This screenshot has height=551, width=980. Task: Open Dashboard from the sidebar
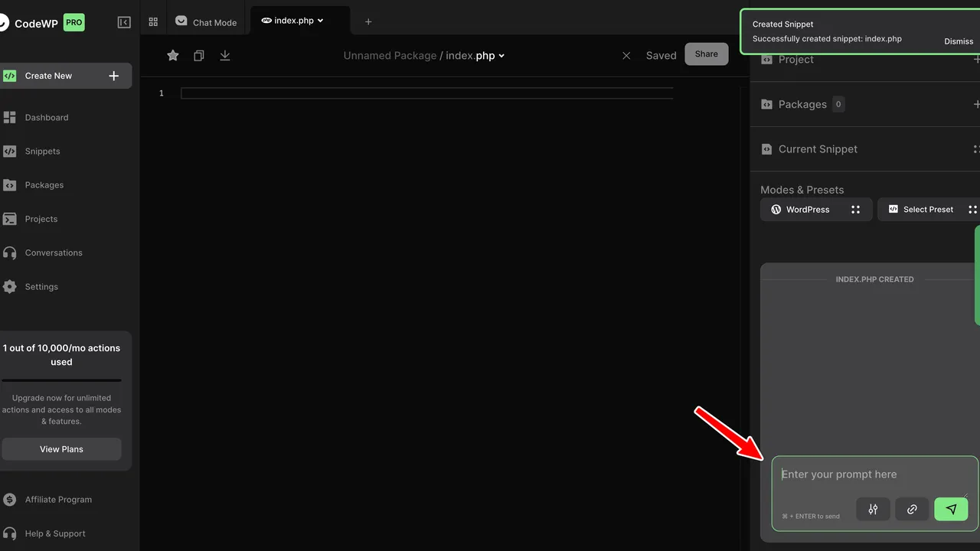click(47, 117)
